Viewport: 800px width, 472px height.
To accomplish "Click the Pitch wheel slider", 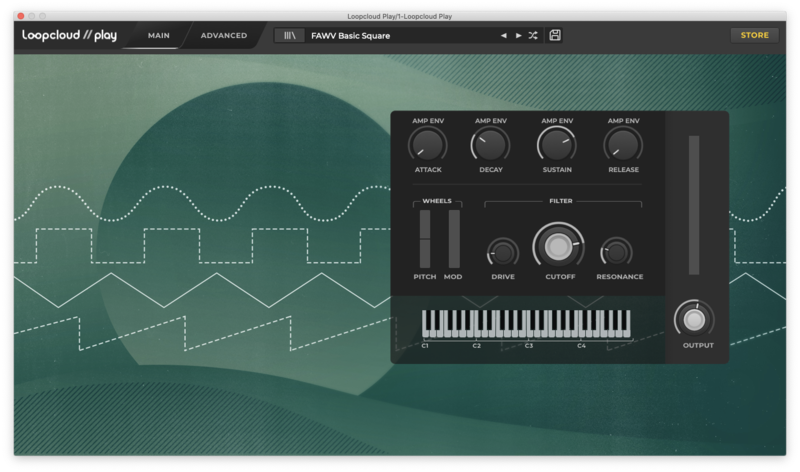I will 425,239.
